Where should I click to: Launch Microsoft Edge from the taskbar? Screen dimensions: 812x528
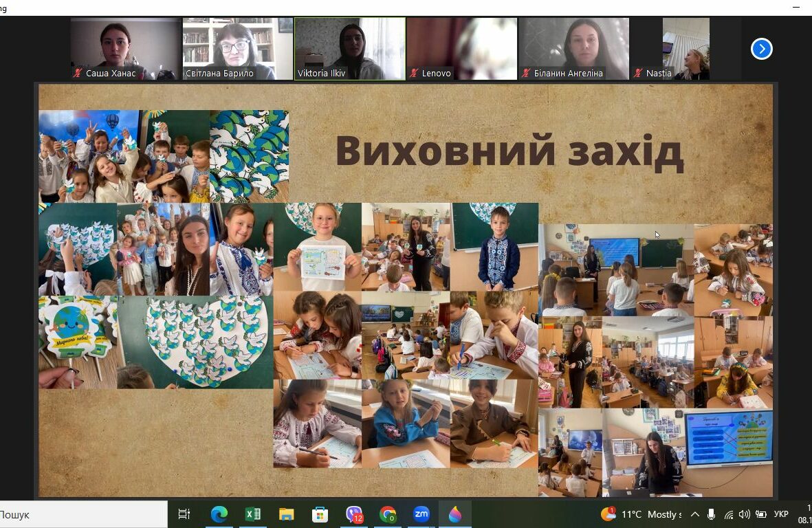(219, 514)
